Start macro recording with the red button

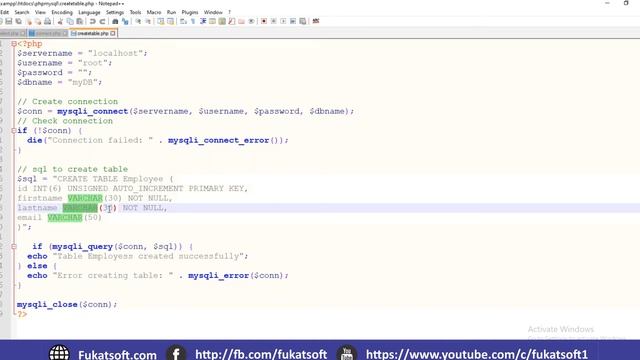[264, 21]
